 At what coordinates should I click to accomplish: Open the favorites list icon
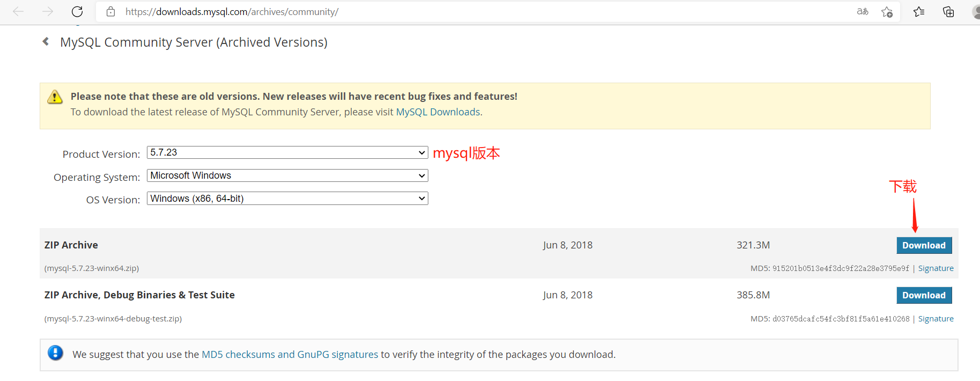(x=919, y=12)
